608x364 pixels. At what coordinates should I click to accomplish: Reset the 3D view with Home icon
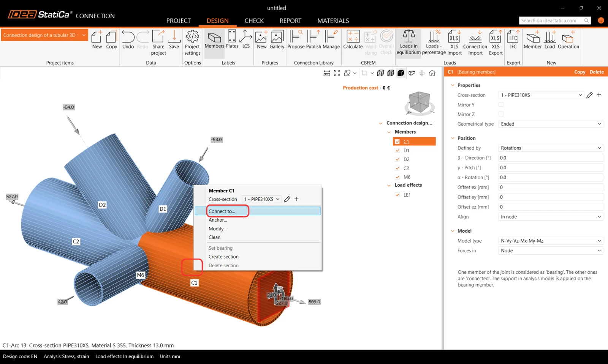tap(432, 73)
